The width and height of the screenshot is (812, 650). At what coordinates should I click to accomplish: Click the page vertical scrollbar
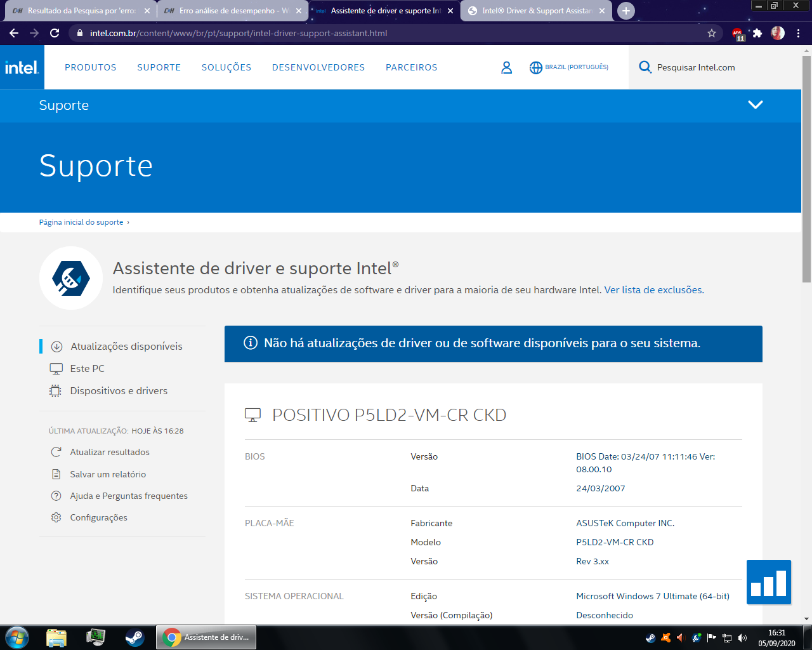pyautogui.click(x=806, y=168)
